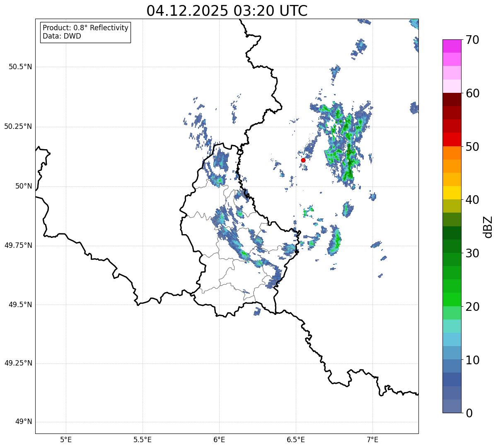Click the 30 colorbar tick label
The image size is (498, 448).
pos(472,253)
